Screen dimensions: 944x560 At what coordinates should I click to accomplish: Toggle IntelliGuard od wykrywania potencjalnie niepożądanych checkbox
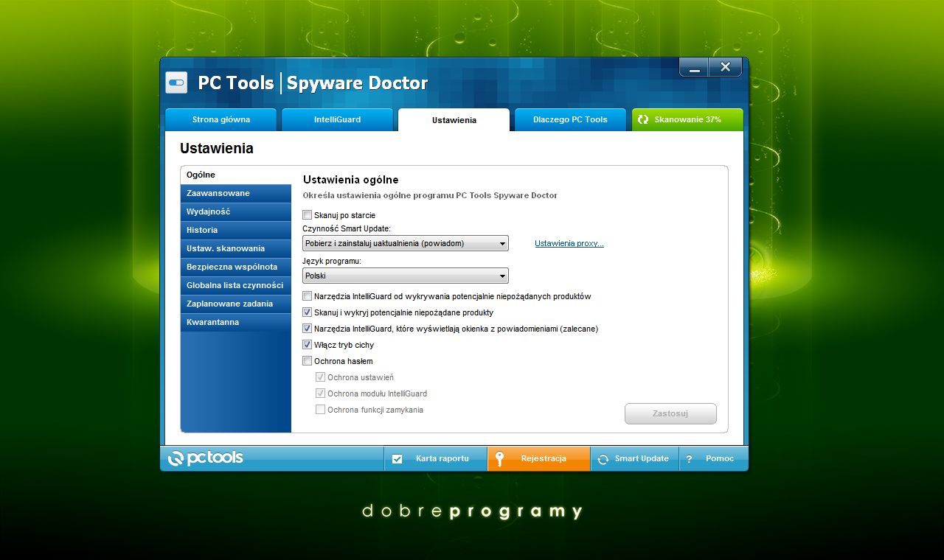tap(308, 296)
